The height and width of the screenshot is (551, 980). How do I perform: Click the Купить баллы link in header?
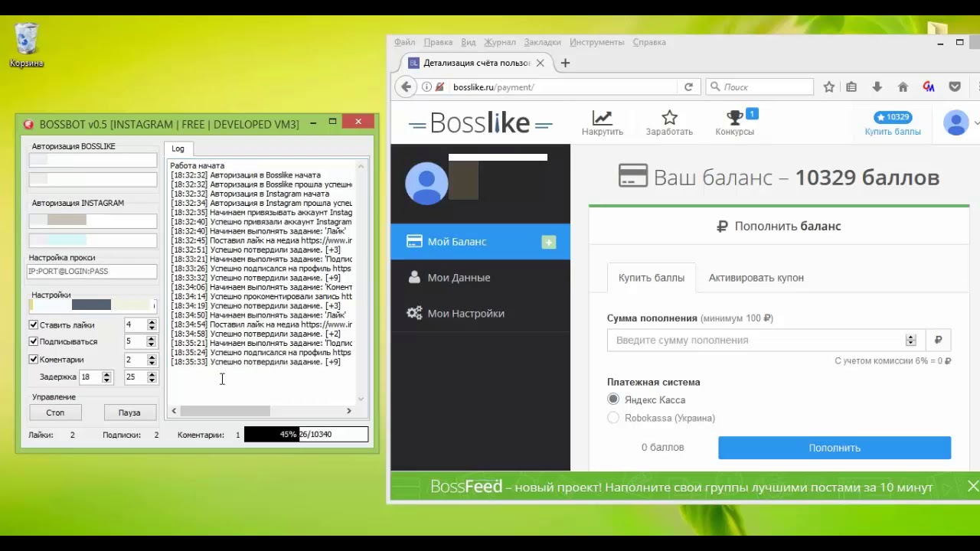point(893,132)
